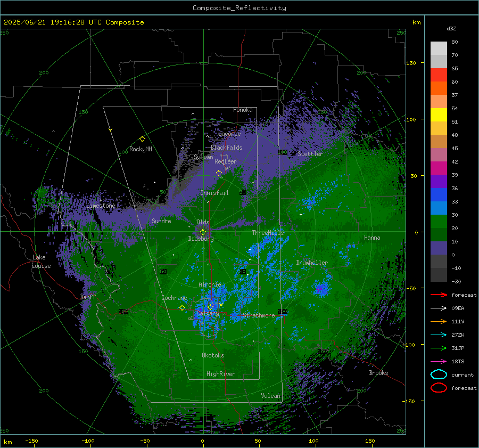Click the Airdrie city label
This screenshot has height=448, width=479.
pyautogui.click(x=210, y=284)
